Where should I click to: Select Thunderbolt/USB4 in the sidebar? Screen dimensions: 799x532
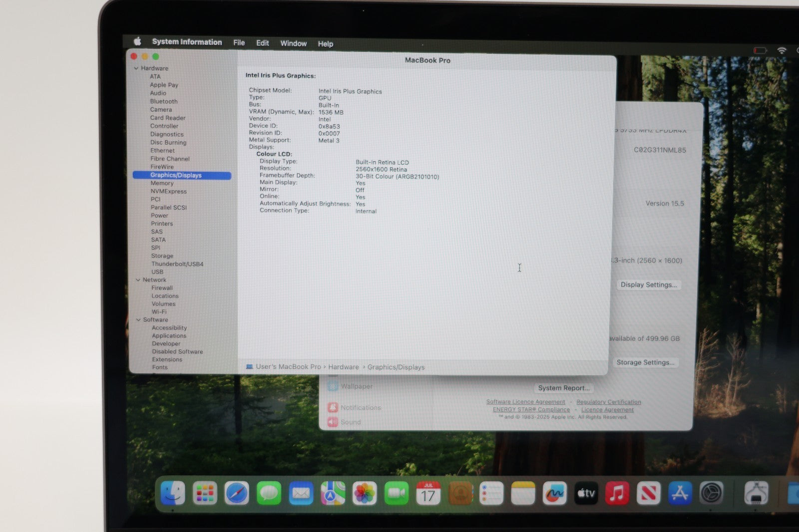click(177, 264)
